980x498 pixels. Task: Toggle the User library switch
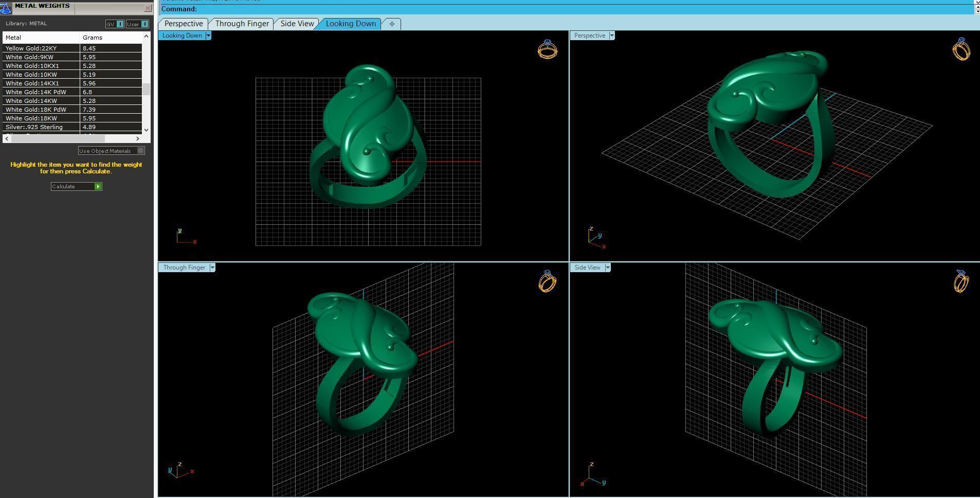137,24
